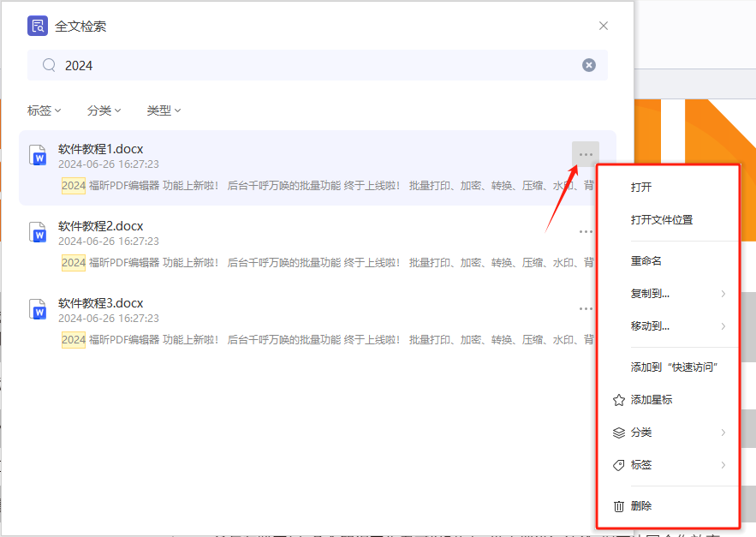The image size is (756, 537).
Task: Open the three-dot menu for 软件教程2.docx
Action: coord(586,231)
